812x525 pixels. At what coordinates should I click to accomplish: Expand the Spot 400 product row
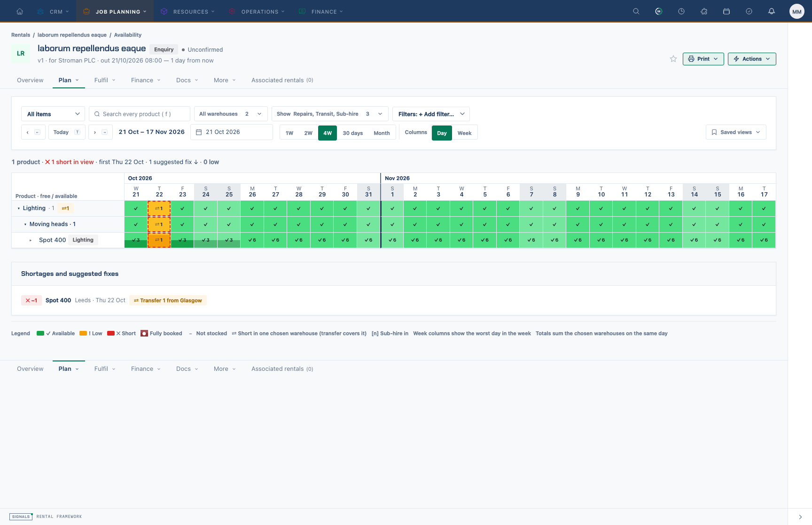(31, 240)
